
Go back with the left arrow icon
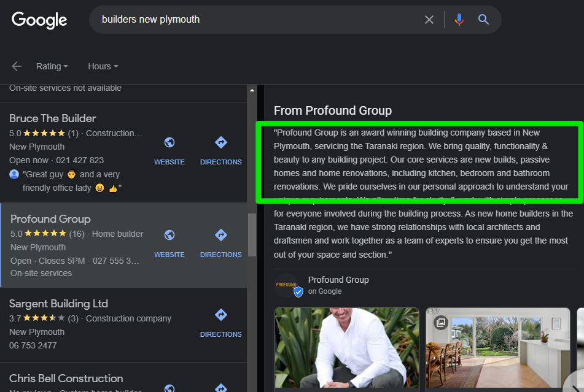(x=17, y=67)
